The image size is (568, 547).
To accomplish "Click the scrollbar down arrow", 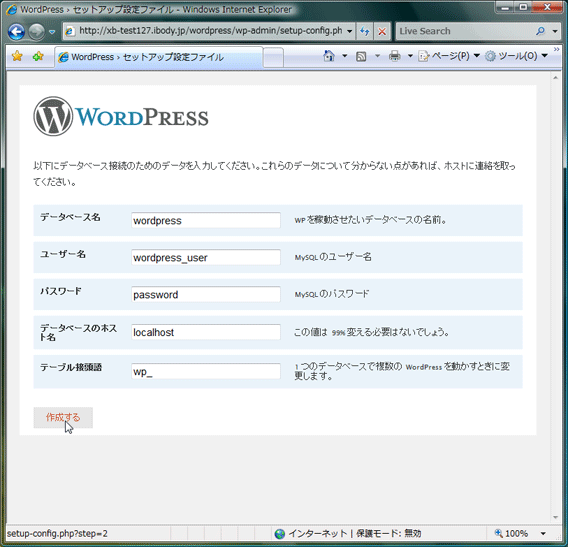I will 555,517.
